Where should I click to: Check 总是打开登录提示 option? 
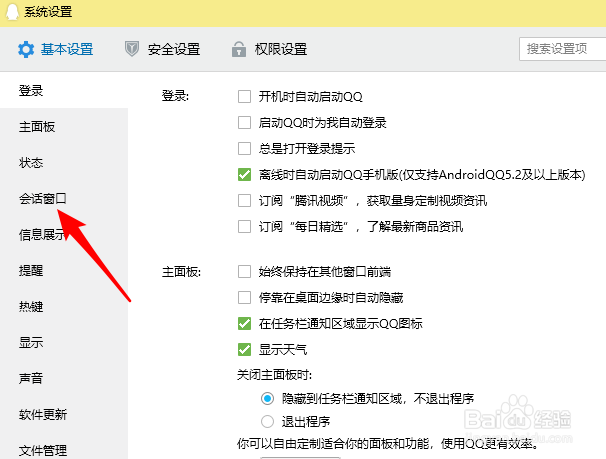coord(244,148)
